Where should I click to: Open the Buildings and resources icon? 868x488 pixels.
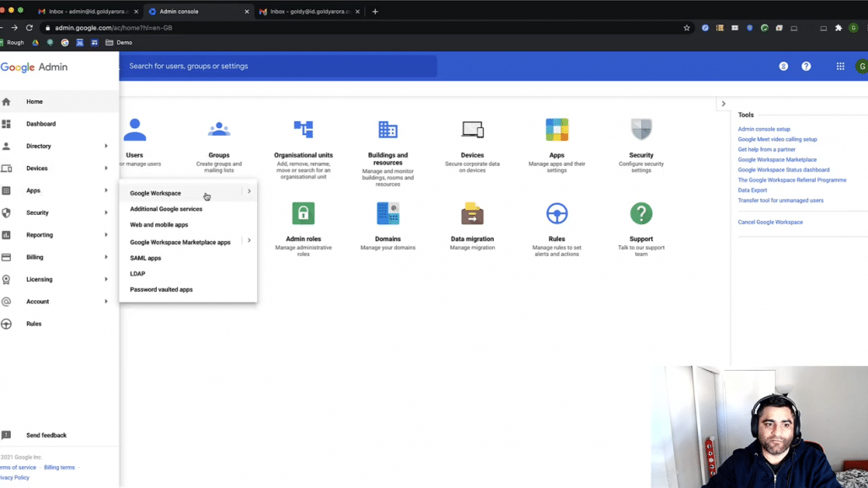(388, 130)
